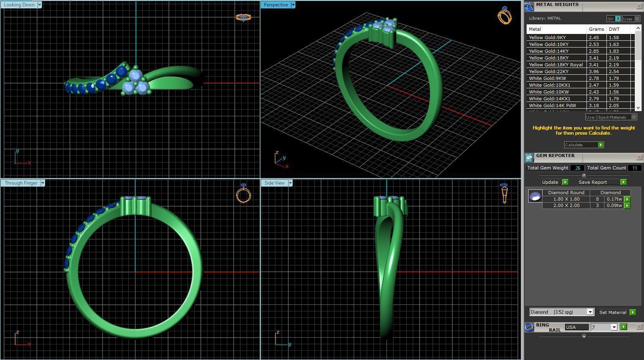Click the Diamond Round gem thumbnail
644x360 pixels.
click(x=535, y=196)
